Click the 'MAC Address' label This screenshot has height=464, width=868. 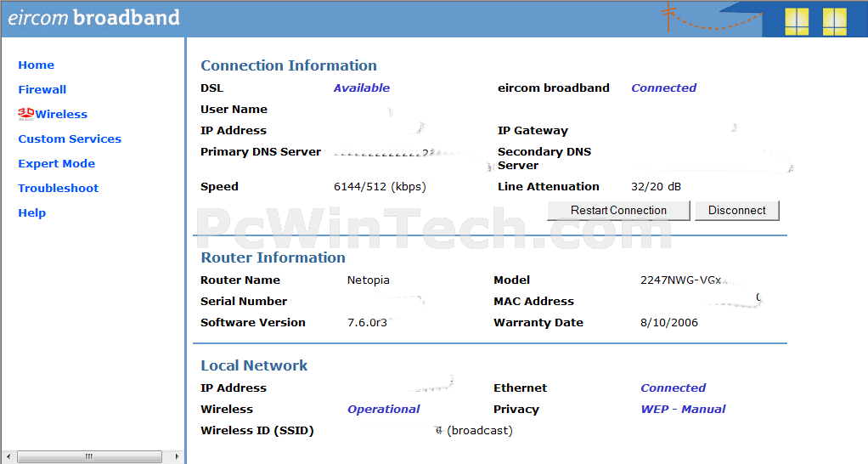533,301
